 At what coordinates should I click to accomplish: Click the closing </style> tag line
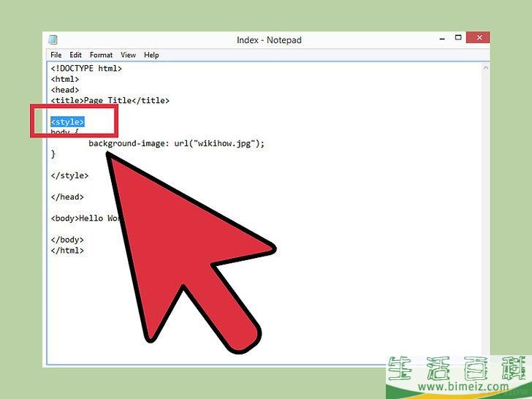pos(69,175)
